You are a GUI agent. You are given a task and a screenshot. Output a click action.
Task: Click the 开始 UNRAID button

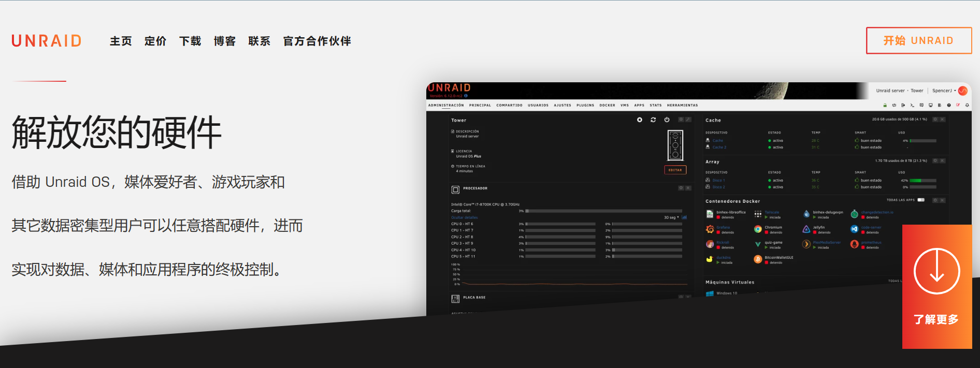pos(918,40)
